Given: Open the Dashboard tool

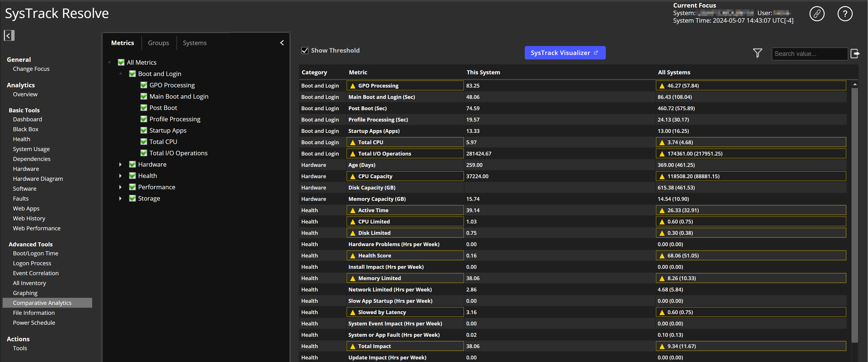Looking at the screenshot, I should [x=28, y=119].
